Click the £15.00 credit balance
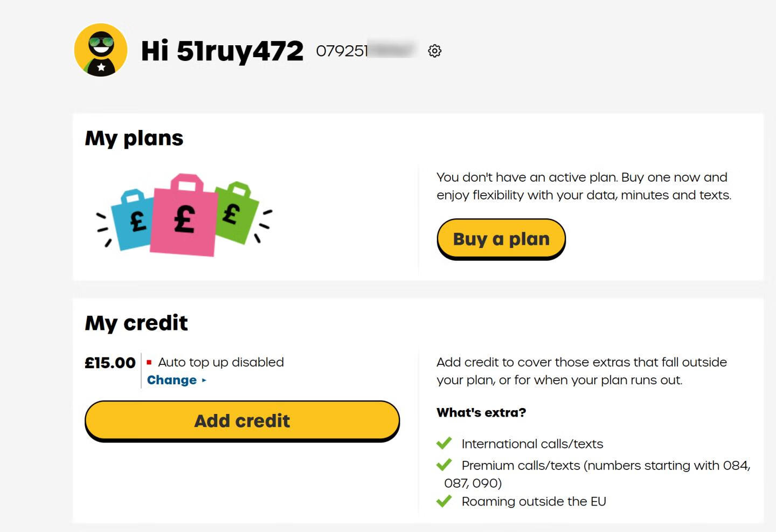The width and height of the screenshot is (776, 532). pos(110,363)
